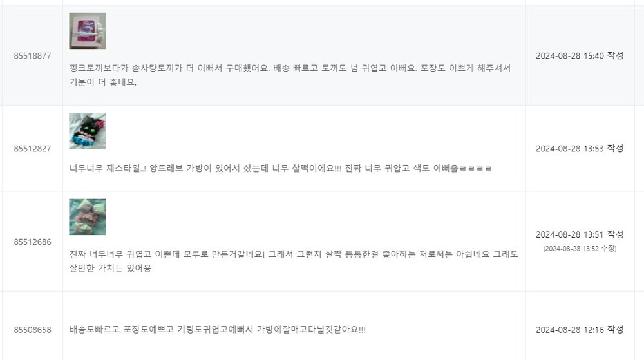
Task: Click review number 85512827
Action: coord(32,149)
